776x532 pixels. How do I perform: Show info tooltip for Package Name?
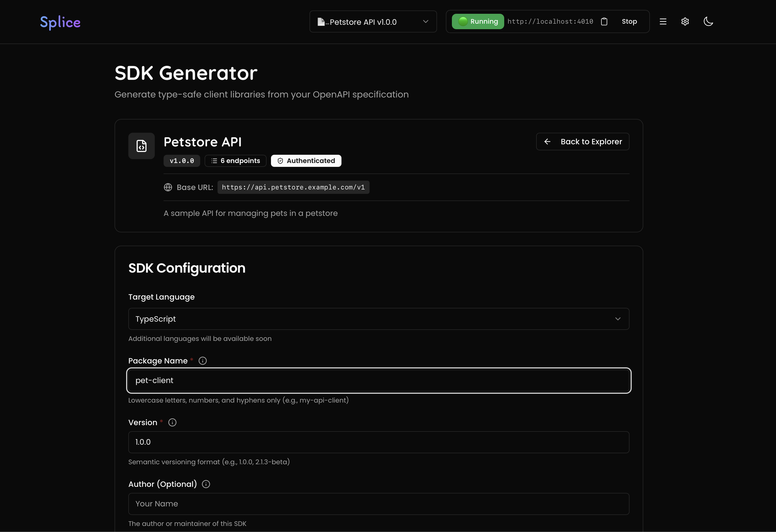tap(203, 361)
